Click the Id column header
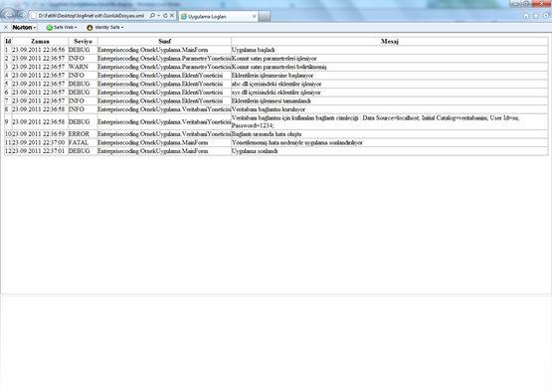The image size is (552, 392). tap(8, 41)
